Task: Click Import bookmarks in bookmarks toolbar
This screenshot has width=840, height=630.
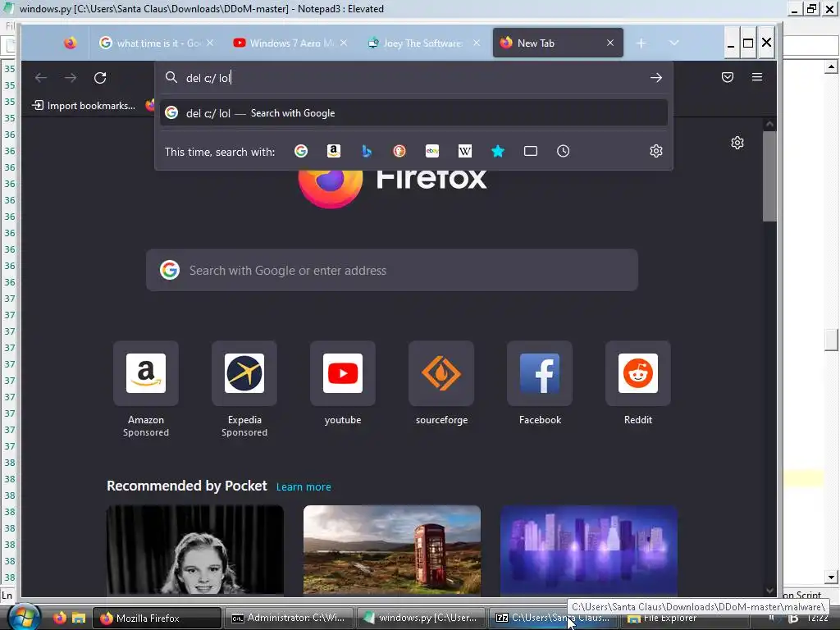Action: [x=84, y=106]
